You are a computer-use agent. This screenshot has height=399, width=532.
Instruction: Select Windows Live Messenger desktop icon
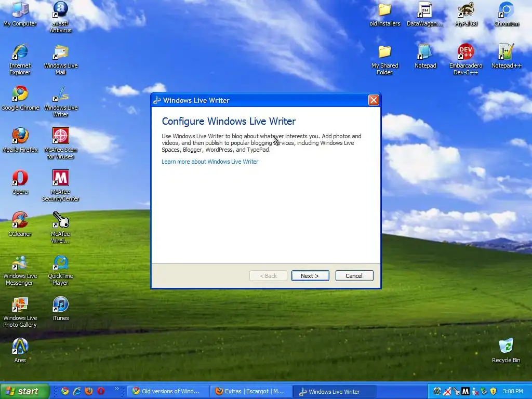[20, 270]
